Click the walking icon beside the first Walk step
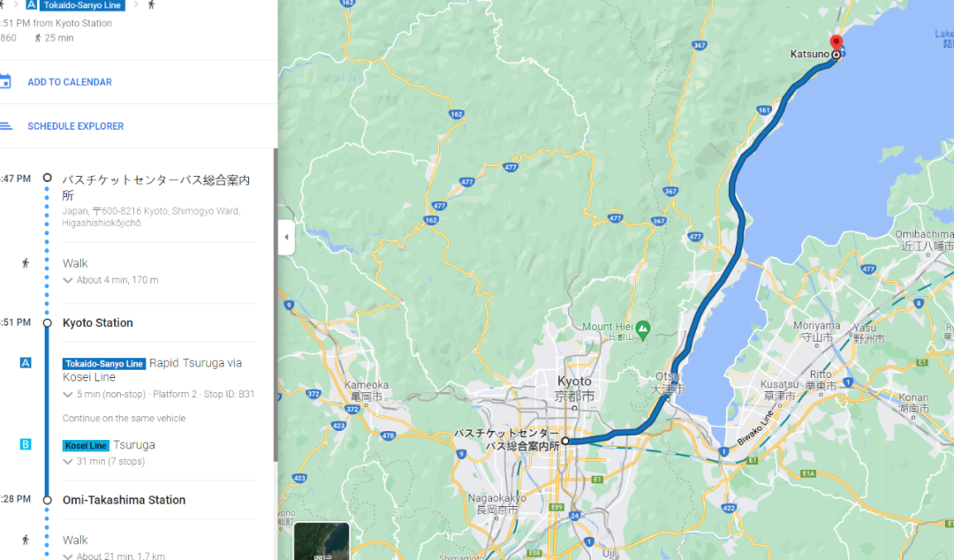 pos(26,263)
